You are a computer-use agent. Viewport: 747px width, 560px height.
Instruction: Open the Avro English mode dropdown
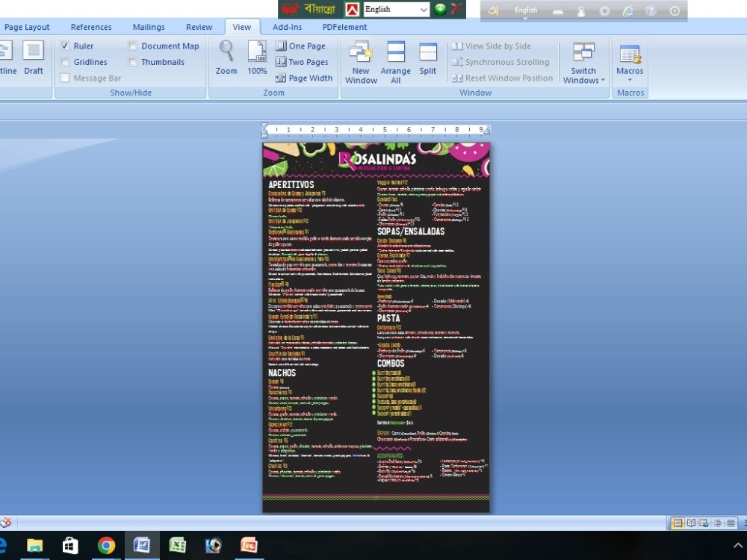pyautogui.click(x=525, y=11)
